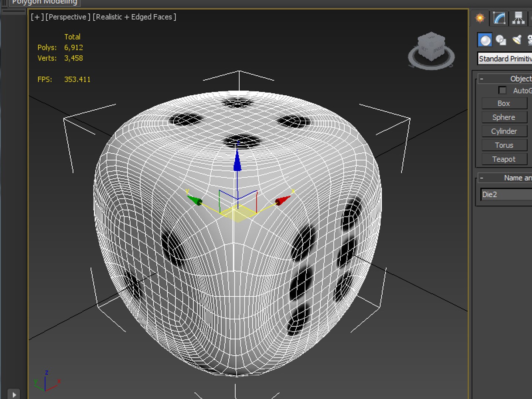Click the Box primitive button

click(504, 103)
